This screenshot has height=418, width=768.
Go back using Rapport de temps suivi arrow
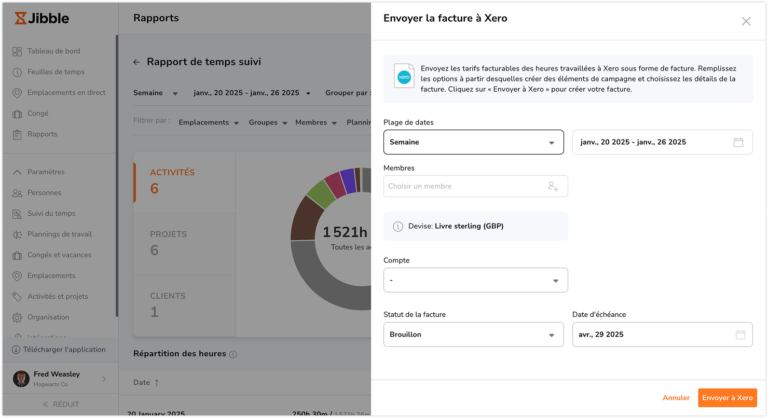pyautogui.click(x=136, y=62)
